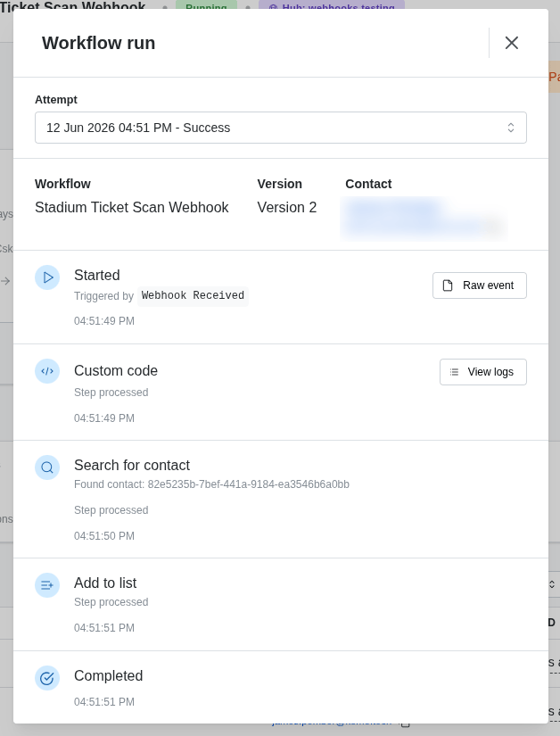Open the Attempt dropdown selector
Screen dimensions: 560x736
click(x=281, y=128)
